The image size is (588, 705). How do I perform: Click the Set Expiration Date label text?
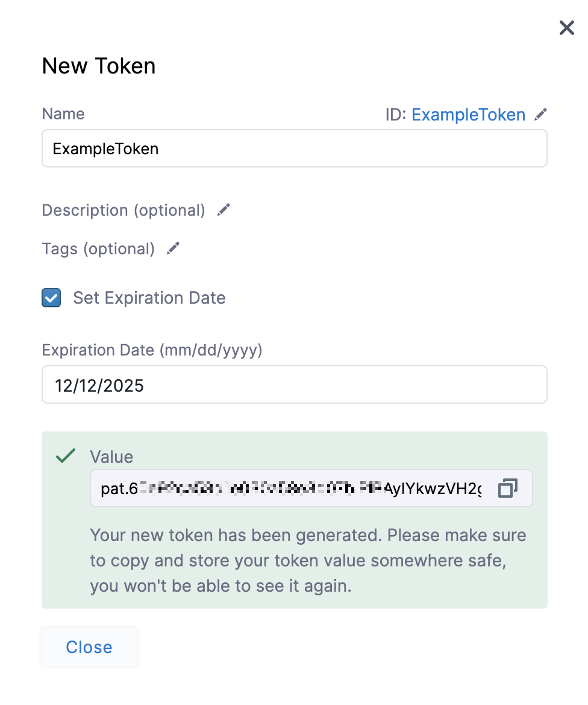pos(149,298)
